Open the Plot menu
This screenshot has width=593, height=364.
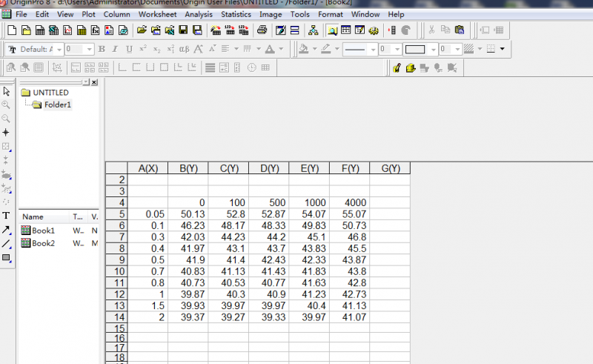click(x=88, y=14)
